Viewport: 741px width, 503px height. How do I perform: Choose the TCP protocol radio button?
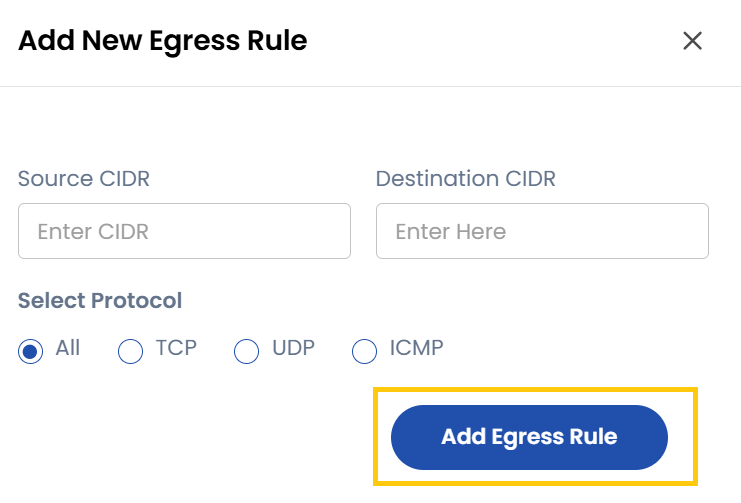coord(131,351)
